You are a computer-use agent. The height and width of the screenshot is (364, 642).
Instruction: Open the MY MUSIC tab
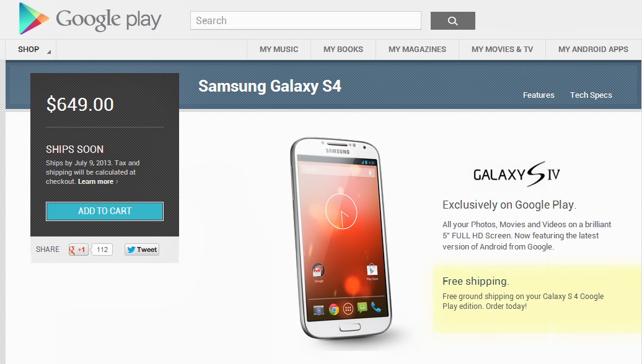point(279,50)
